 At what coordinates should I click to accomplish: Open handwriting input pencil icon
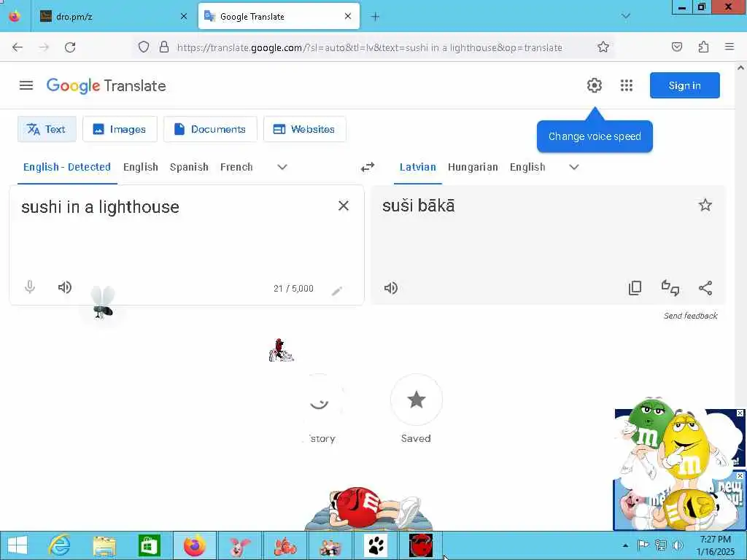(337, 290)
